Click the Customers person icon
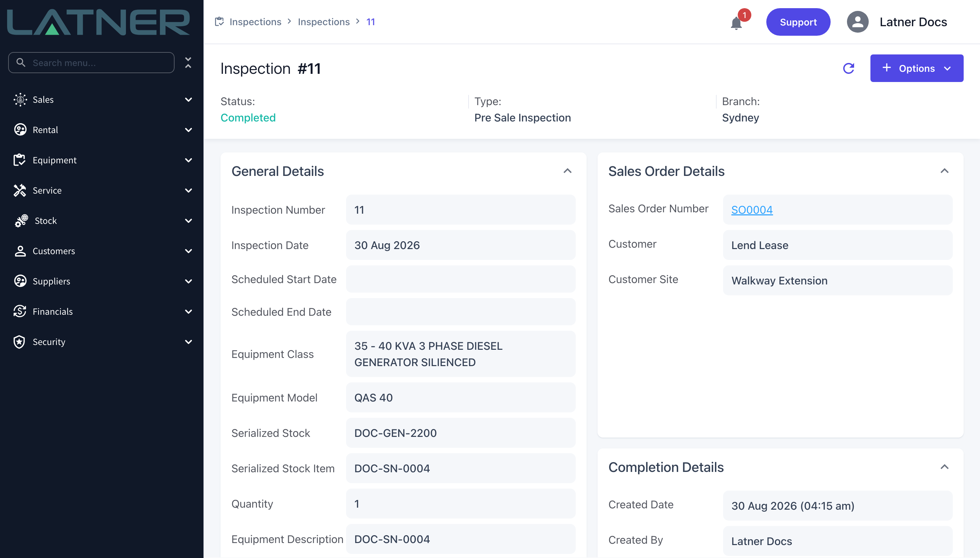 pyautogui.click(x=20, y=251)
